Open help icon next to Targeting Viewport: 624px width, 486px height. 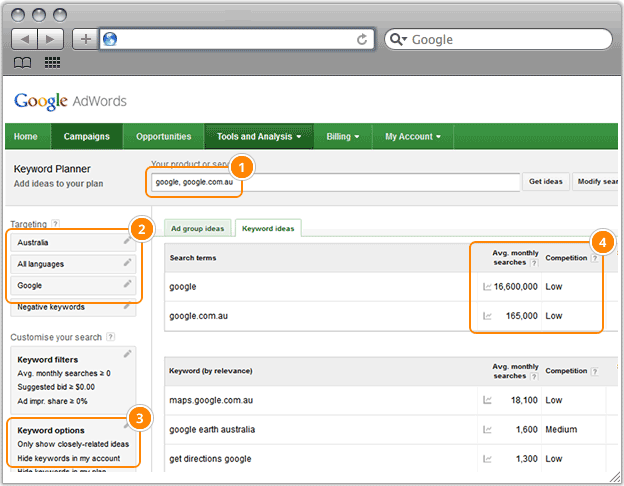[x=56, y=224]
